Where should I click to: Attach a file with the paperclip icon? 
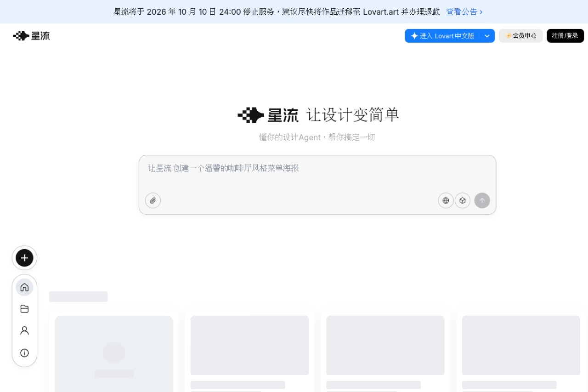[x=153, y=200]
